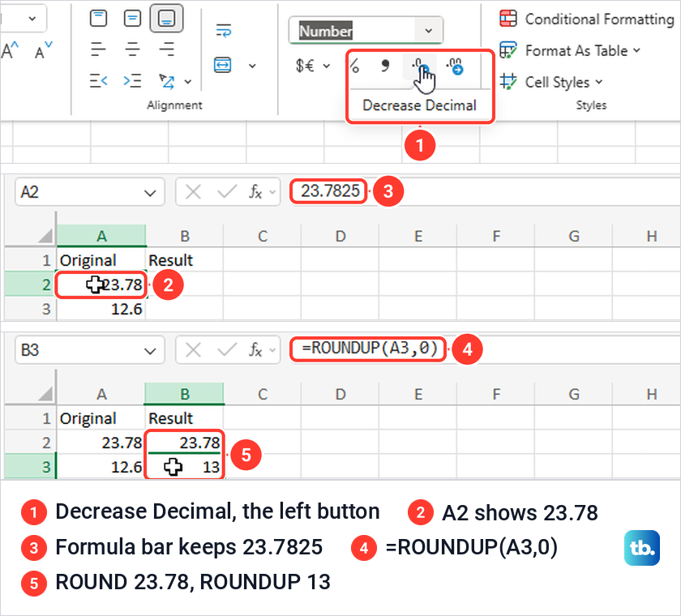Expand the currency format dropdown arrow
This screenshot has width=681, height=616.
[x=327, y=66]
